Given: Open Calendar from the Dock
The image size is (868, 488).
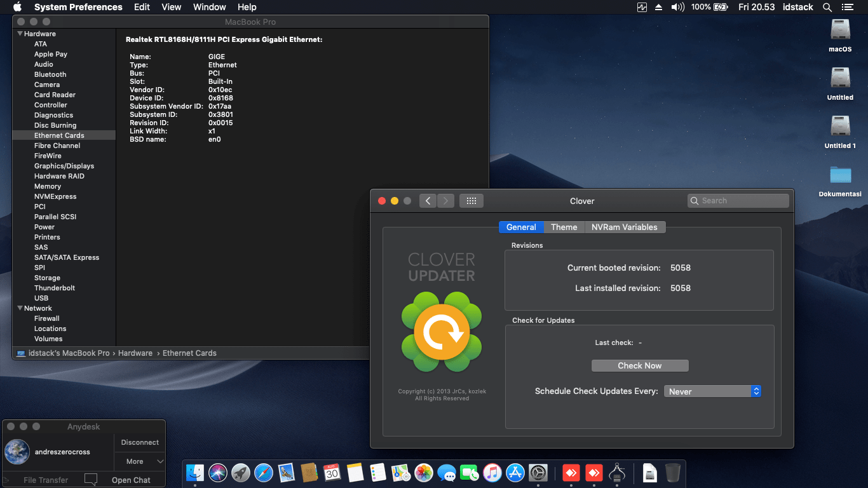Looking at the screenshot, I should point(332,473).
